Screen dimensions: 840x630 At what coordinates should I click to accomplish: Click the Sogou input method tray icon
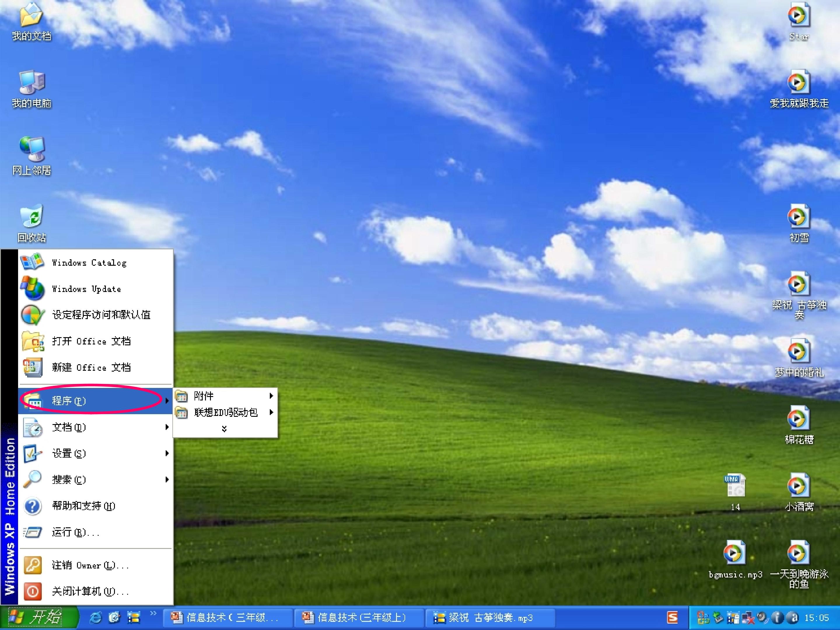[x=672, y=618]
